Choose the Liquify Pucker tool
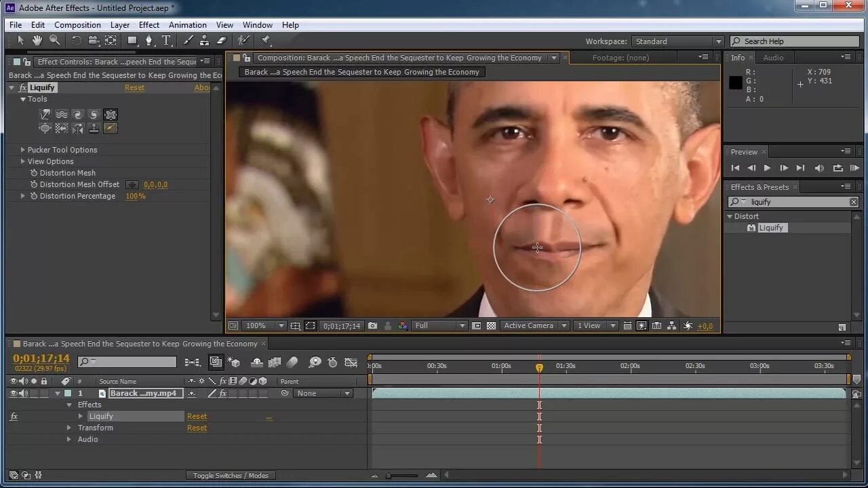Screen dimensions: 868x488 (111, 115)
